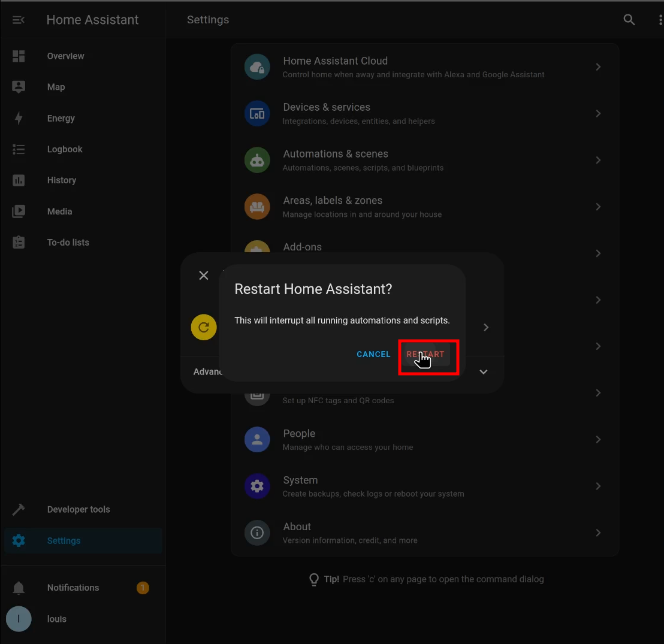The width and height of the screenshot is (664, 644).
Task: Open the Notifications bell icon
Action: [x=19, y=588]
